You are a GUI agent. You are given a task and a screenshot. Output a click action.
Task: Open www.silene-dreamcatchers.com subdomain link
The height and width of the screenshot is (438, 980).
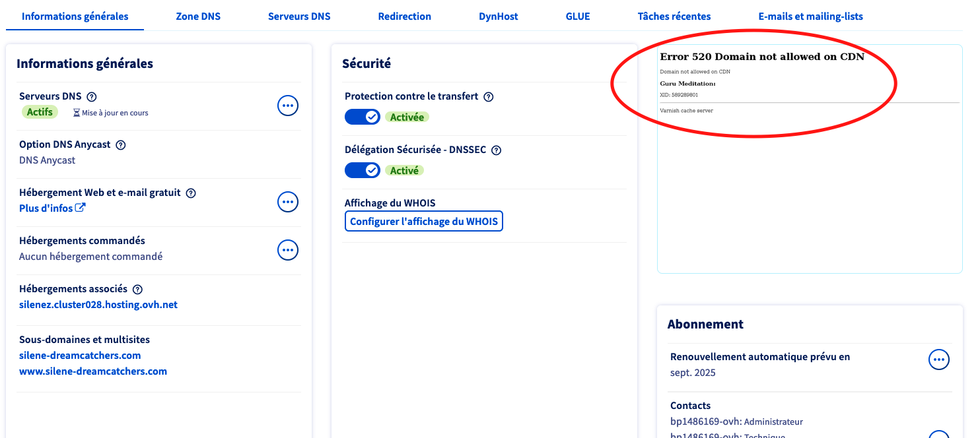click(93, 371)
